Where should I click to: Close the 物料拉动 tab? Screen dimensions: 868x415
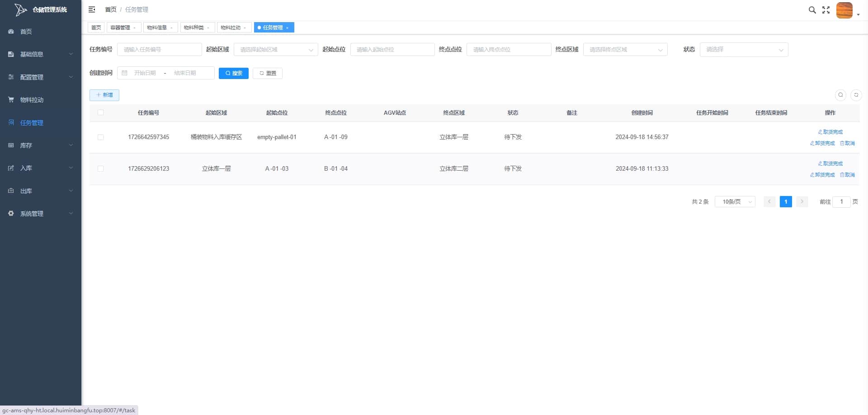(x=245, y=28)
